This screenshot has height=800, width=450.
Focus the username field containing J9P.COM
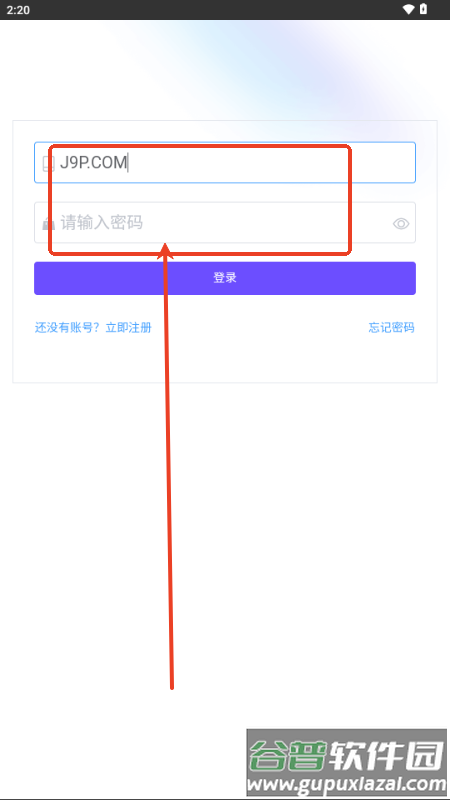pos(225,162)
